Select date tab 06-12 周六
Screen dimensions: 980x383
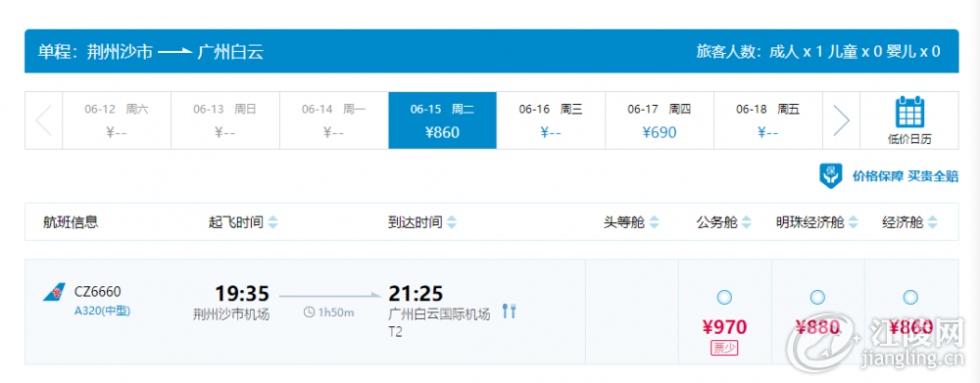click(x=117, y=120)
